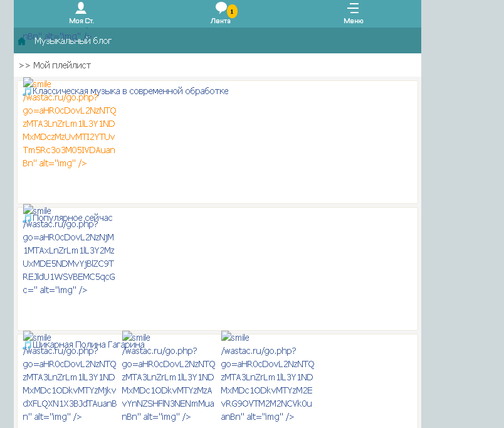Open the Шикарная Полина Гагарина post
Screen dimensions: 504x428
coord(88,345)
